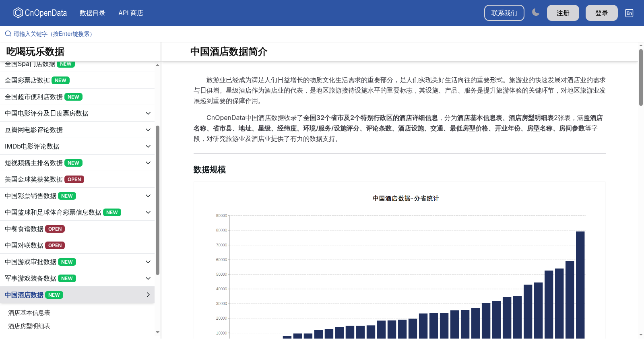Click the main page scrollbar thumb
Screen dimensions: 644x345
[641, 77]
